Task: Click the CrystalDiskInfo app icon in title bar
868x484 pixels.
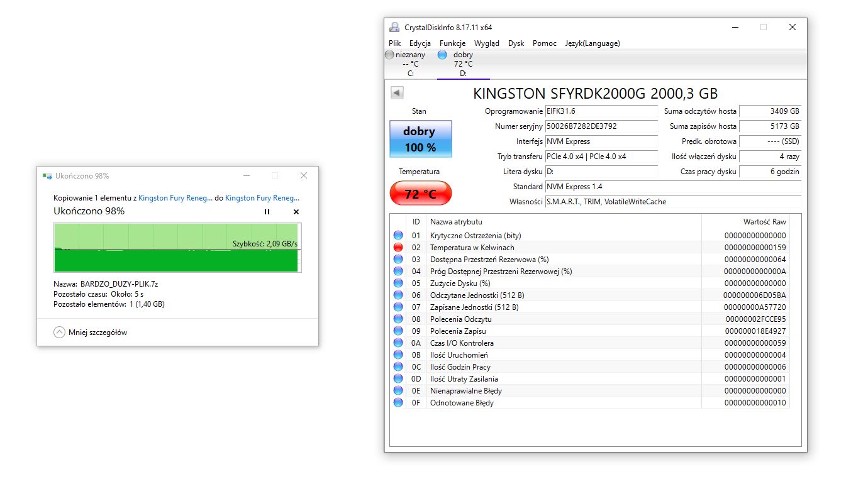Action: pos(394,28)
